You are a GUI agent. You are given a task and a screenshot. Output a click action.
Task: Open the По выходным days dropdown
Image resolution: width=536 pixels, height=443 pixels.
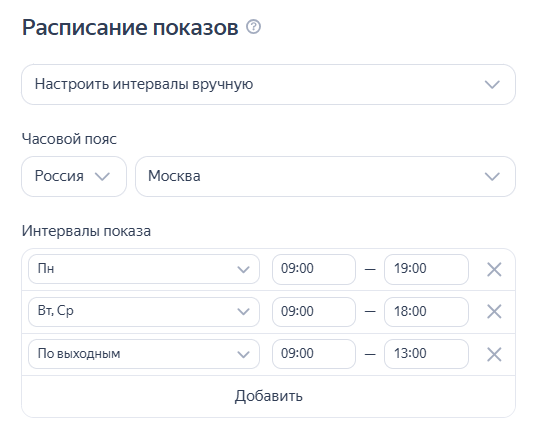pyautogui.click(x=144, y=354)
